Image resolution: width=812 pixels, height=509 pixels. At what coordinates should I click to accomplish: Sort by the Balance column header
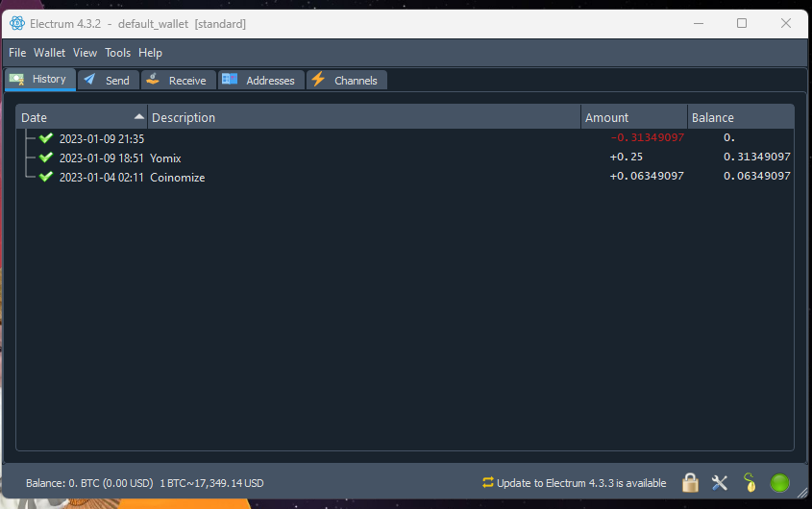click(741, 117)
